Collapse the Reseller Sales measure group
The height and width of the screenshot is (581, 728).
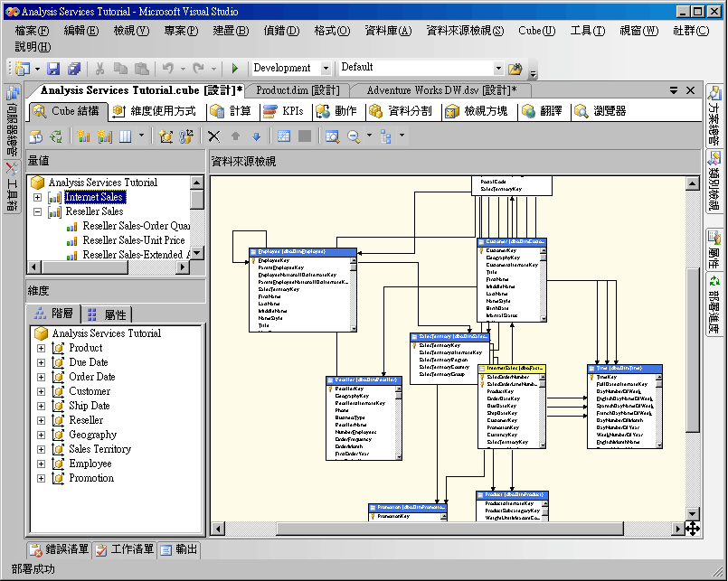click(x=38, y=212)
